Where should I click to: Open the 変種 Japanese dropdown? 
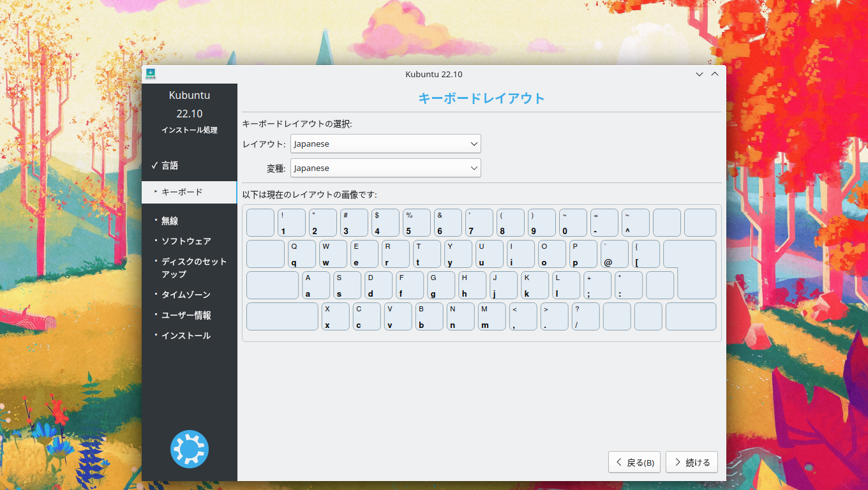[385, 168]
